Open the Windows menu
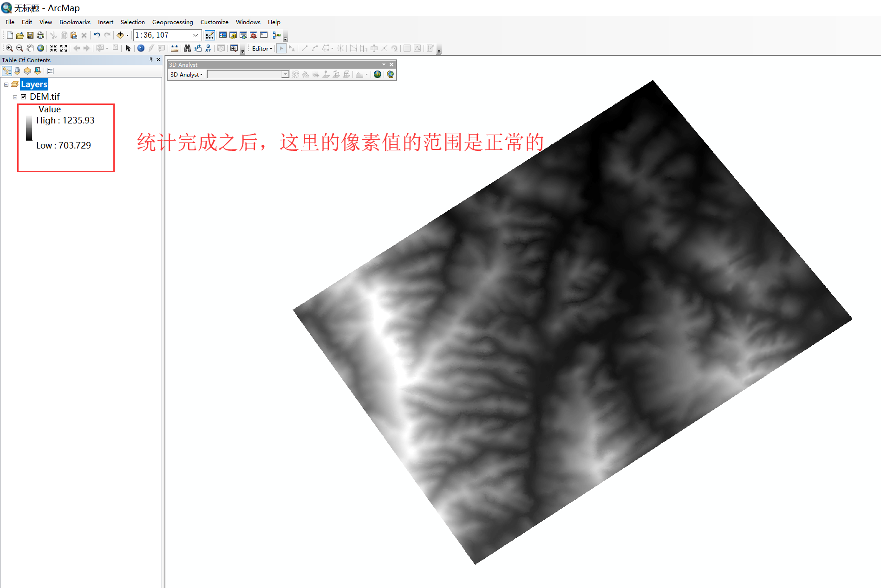881x588 pixels. pyautogui.click(x=248, y=22)
